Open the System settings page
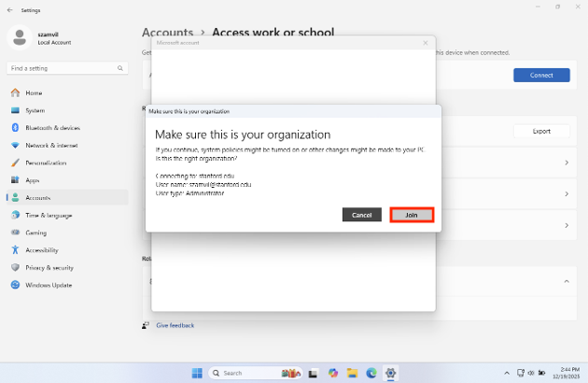 67,110
